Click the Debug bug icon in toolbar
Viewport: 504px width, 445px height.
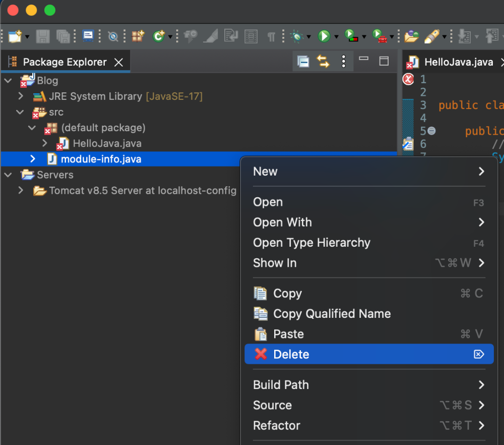[x=297, y=36]
